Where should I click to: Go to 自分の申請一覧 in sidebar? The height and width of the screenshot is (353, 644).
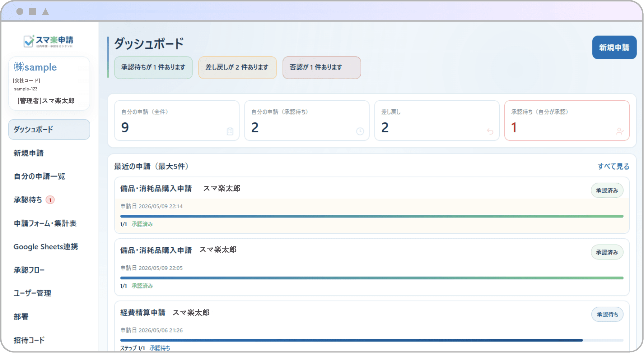tap(40, 176)
